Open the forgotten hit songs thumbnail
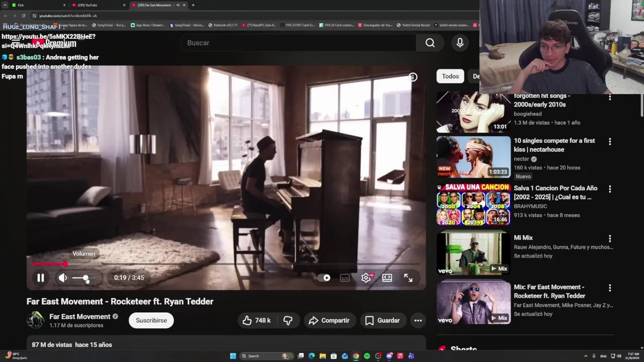The height and width of the screenshot is (362, 644). click(473, 112)
